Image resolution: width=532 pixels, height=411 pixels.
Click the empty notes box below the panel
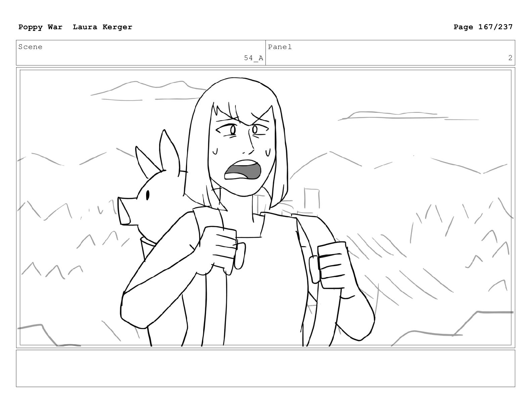point(265,368)
